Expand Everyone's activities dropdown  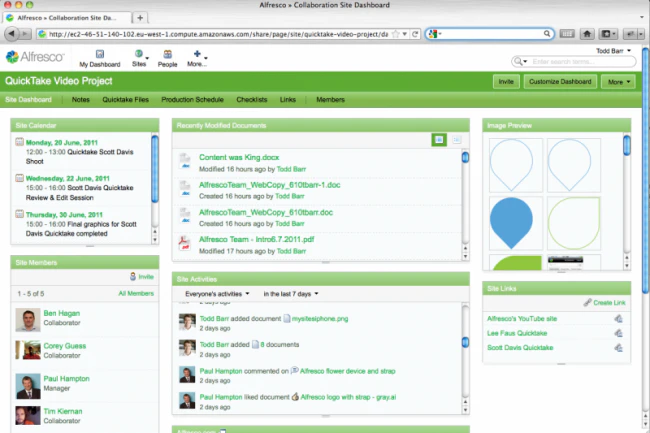[217, 294]
